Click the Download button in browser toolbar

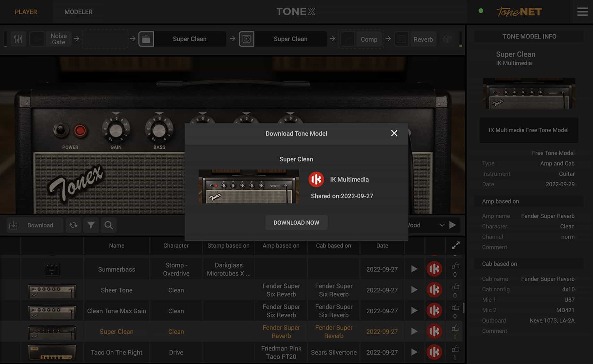(x=35, y=225)
